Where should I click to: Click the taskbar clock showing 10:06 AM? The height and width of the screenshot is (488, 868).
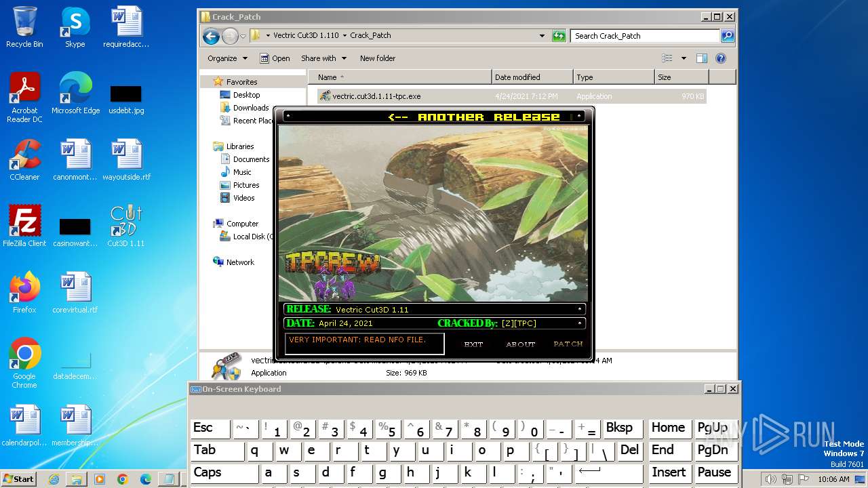(x=833, y=479)
